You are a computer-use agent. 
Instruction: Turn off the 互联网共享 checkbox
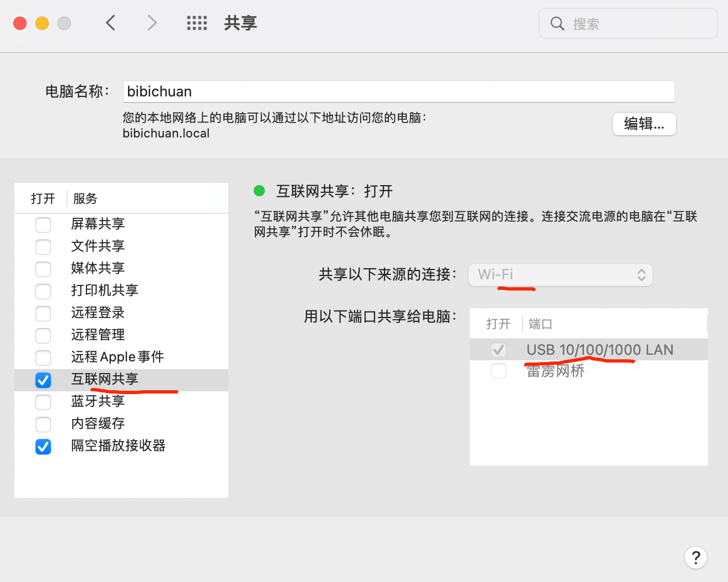[x=43, y=380]
